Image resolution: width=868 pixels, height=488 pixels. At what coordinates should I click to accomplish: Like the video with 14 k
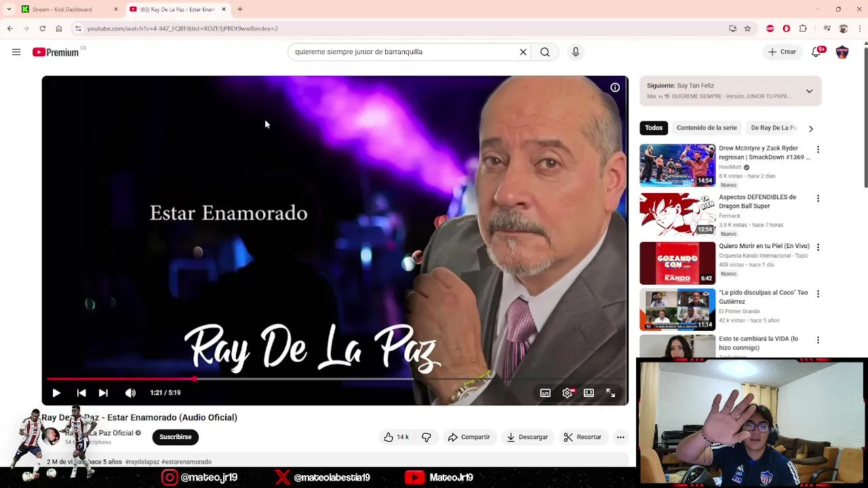(x=397, y=437)
